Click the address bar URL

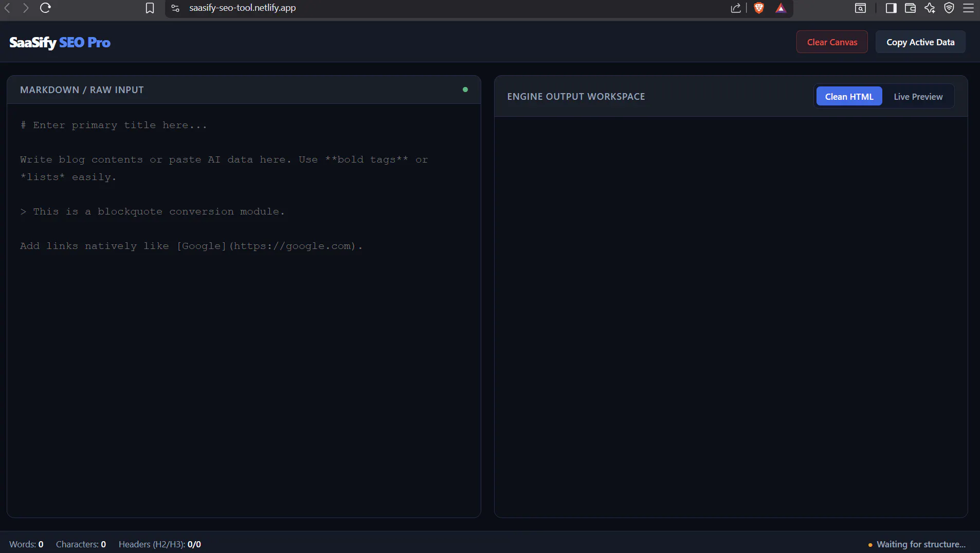tap(242, 8)
